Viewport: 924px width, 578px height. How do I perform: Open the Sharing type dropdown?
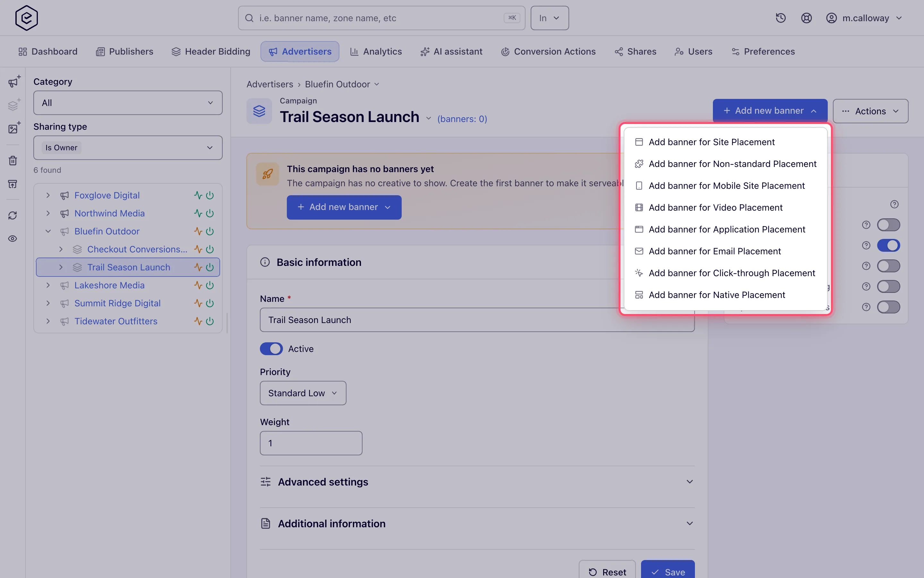pyautogui.click(x=128, y=148)
